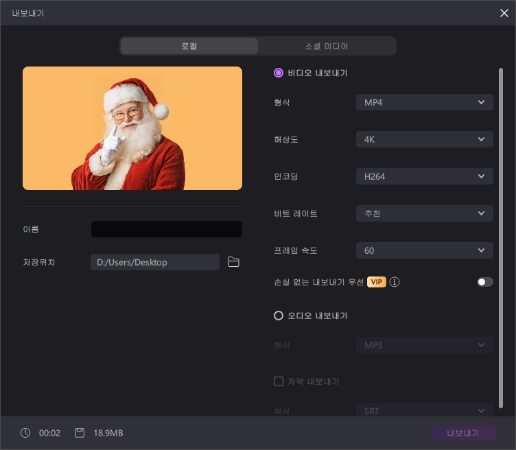Check the 자막 내보내기 checkbox
The image size is (516, 450).
279,381
